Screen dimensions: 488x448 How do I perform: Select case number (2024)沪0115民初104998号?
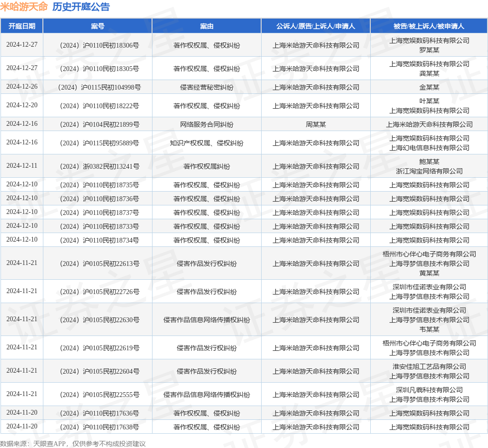coord(99,88)
